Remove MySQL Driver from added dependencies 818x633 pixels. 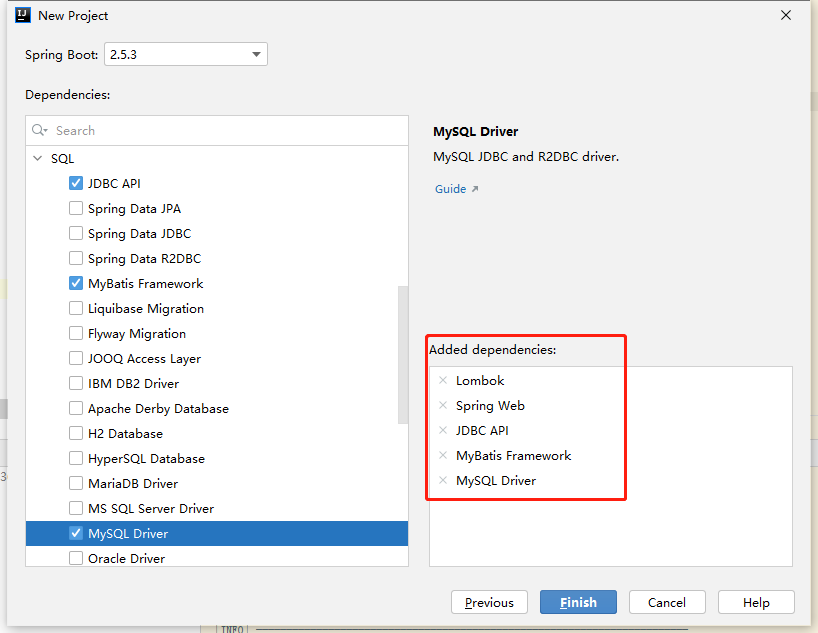point(443,481)
